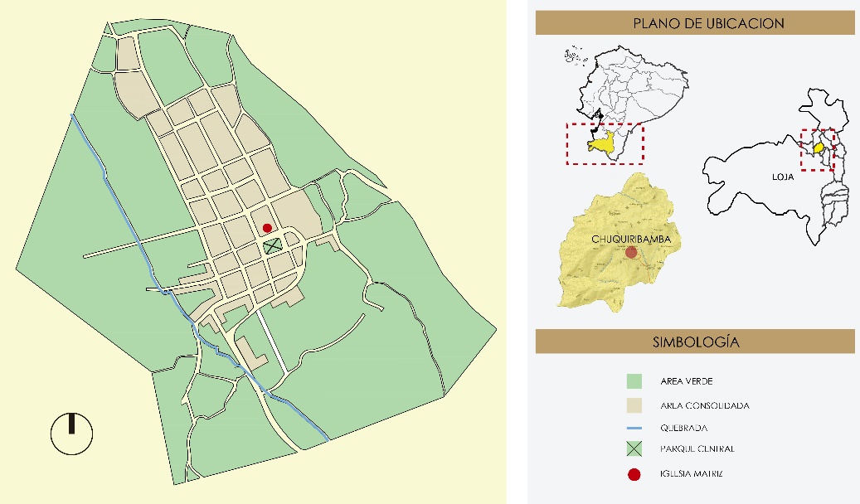Click the PLANO DE UBICACION header bar
Viewport: 860px width, 504px height.
pyautogui.click(x=695, y=23)
